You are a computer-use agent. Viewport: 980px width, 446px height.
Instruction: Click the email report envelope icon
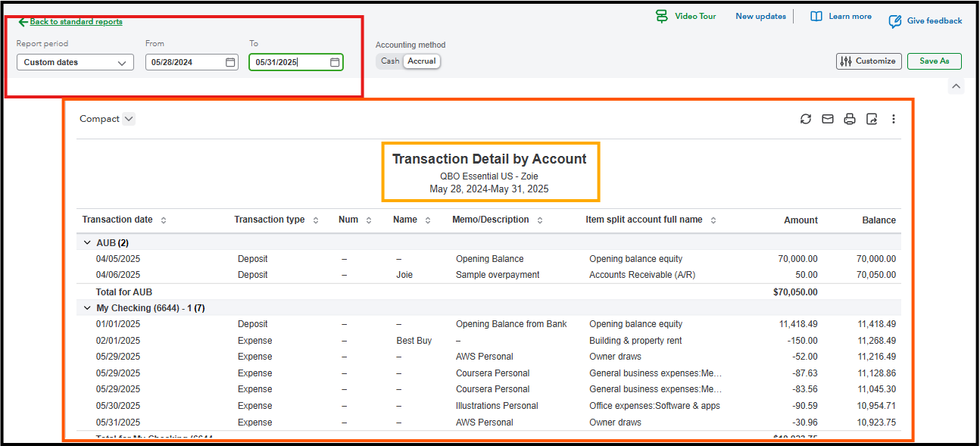828,119
